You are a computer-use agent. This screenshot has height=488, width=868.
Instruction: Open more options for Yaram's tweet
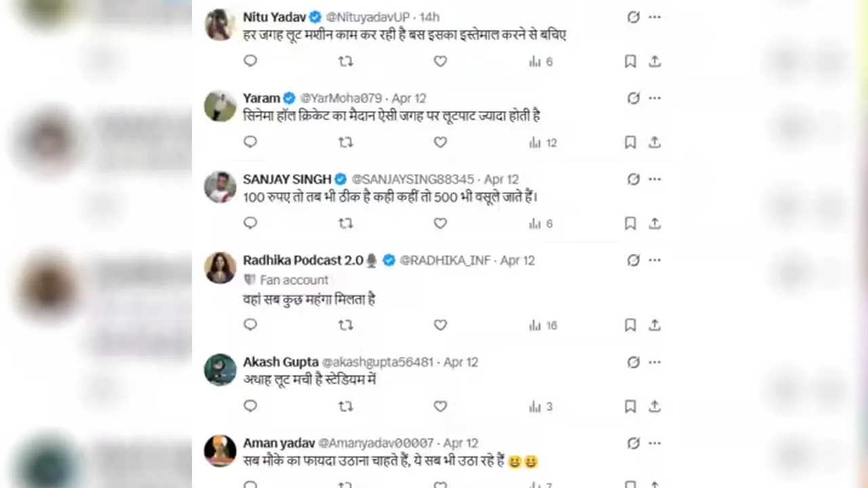pos(654,98)
